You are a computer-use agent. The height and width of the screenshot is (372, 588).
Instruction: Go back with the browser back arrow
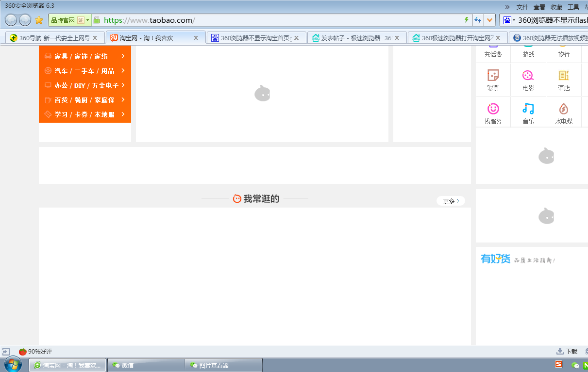[x=11, y=20]
